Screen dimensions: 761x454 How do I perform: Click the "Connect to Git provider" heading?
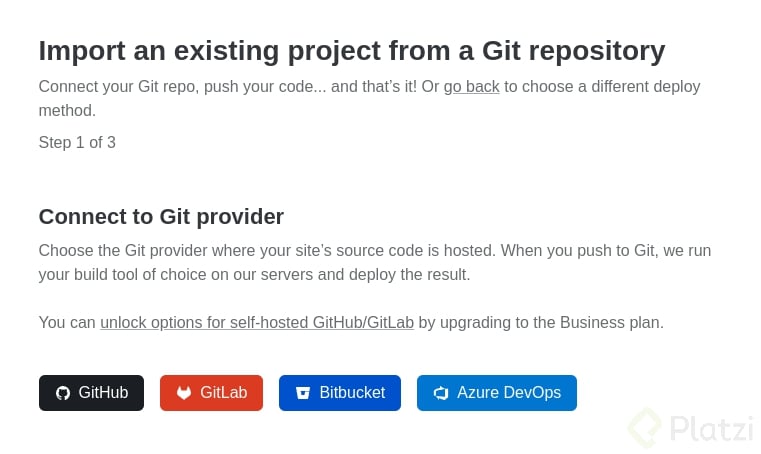(x=161, y=217)
